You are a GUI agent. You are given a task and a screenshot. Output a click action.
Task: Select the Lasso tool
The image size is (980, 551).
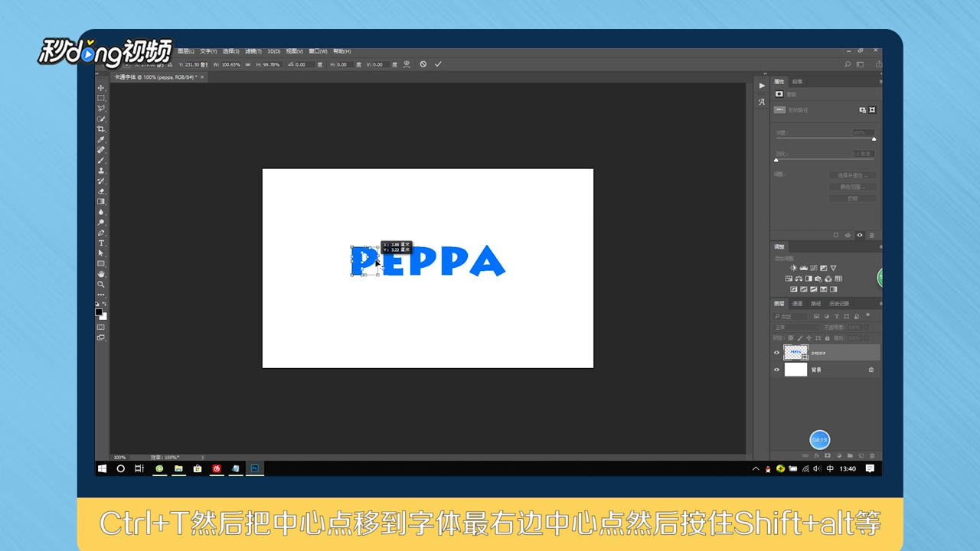(x=101, y=109)
